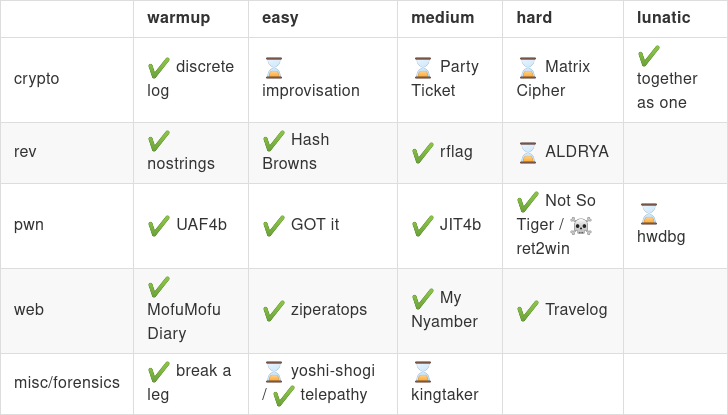728x415 pixels.
Task: Click the hourglass icon above improvisation
Action: [273, 68]
